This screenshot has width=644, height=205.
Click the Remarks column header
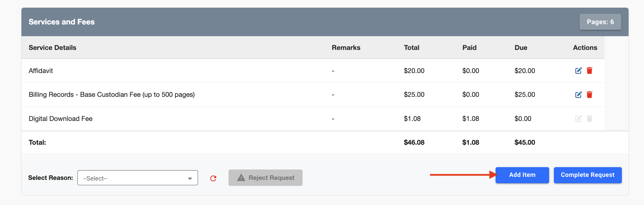[346, 48]
